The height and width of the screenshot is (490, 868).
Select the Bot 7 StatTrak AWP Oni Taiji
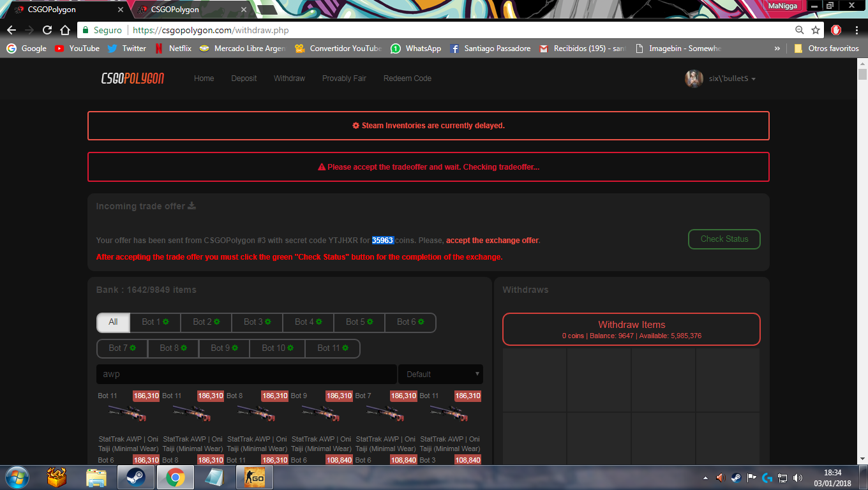tap(385, 421)
